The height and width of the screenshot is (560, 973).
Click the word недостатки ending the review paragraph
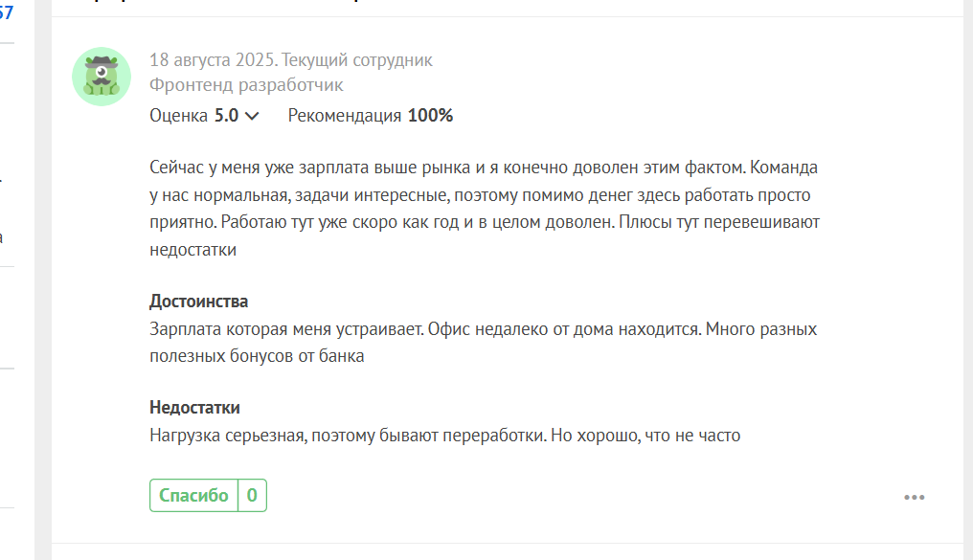pyautogui.click(x=193, y=250)
